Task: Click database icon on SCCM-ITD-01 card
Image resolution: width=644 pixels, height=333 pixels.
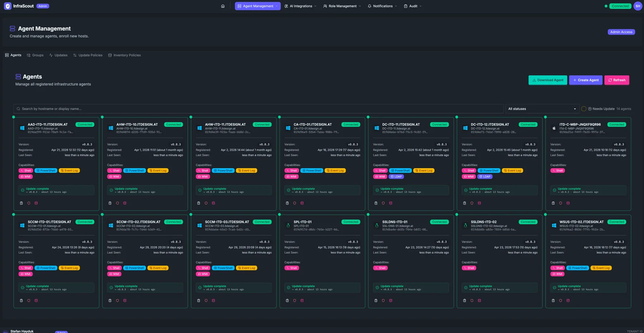Action: pyautogui.click(x=36, y=300)
